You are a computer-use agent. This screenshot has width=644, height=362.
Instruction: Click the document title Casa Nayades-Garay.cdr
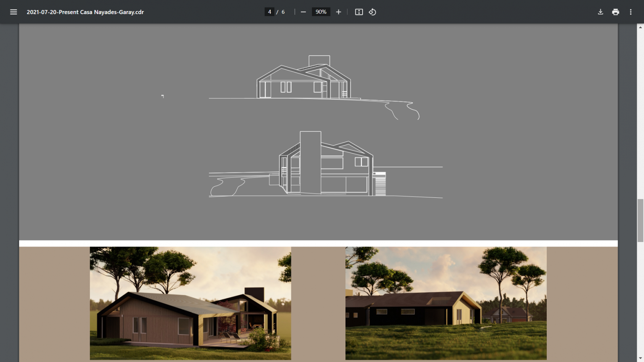(85, 12)
